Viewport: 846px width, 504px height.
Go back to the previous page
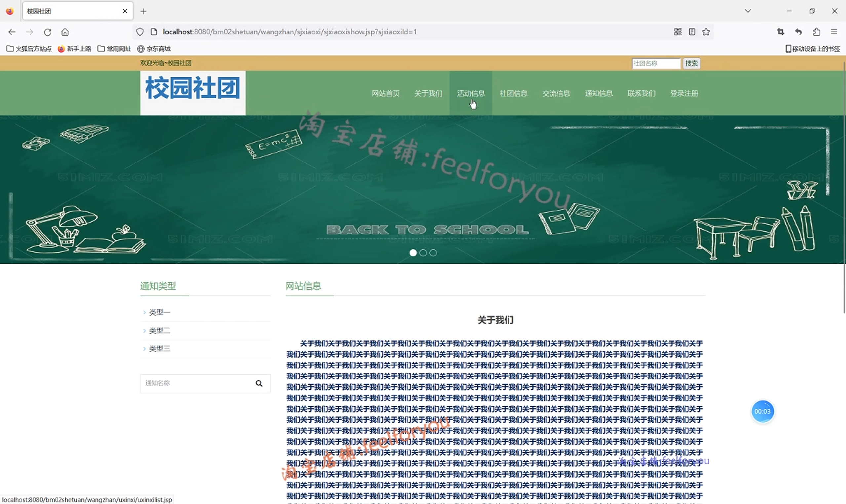pyautogui.click(x=12, y=32)
